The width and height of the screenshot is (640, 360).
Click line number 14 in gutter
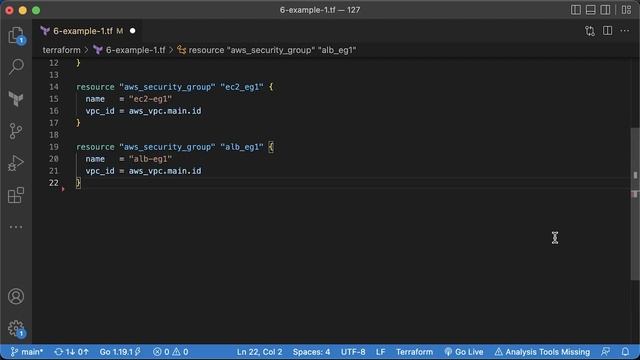coord(54,87)
